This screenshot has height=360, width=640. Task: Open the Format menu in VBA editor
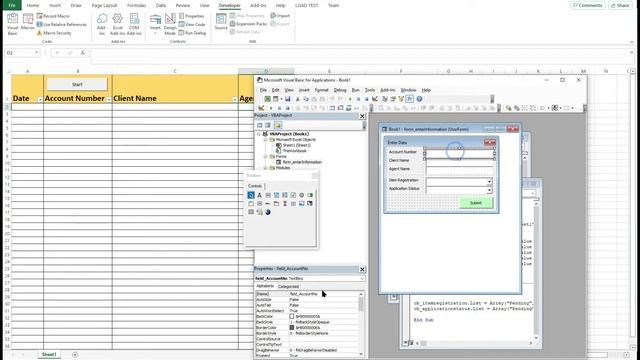click(x=322, y=90)
